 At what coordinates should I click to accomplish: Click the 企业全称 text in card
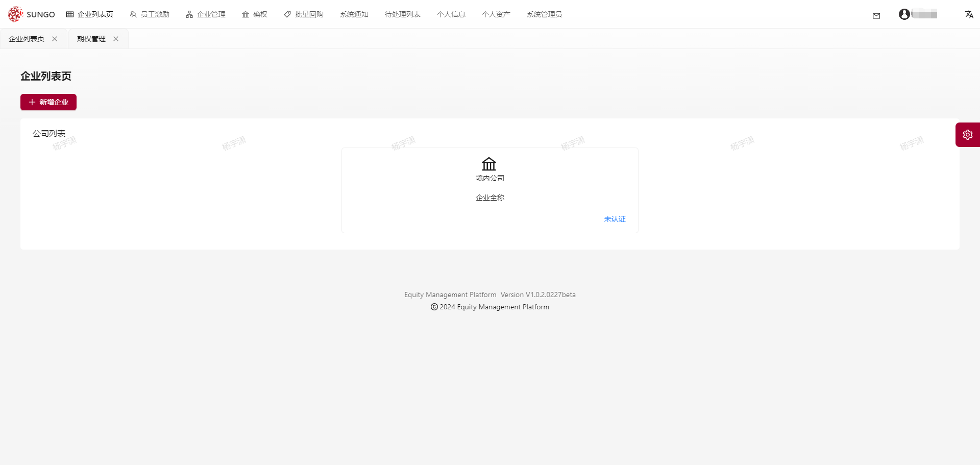[490, 198]
